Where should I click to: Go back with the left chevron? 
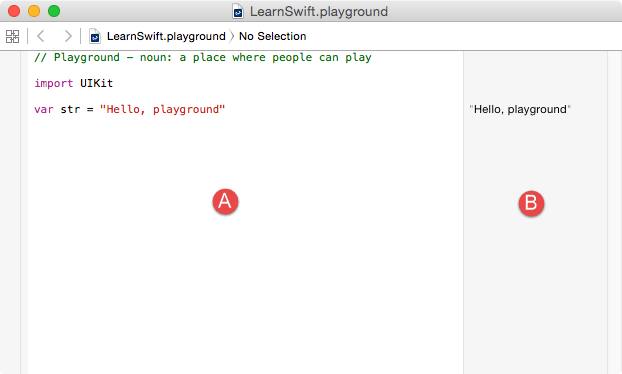[40, 36]
